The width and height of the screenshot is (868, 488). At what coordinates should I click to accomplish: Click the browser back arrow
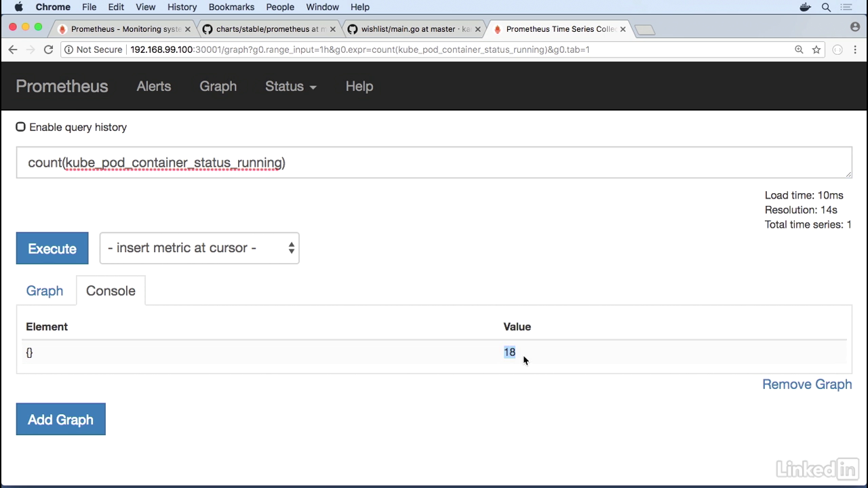pos(13,49)
